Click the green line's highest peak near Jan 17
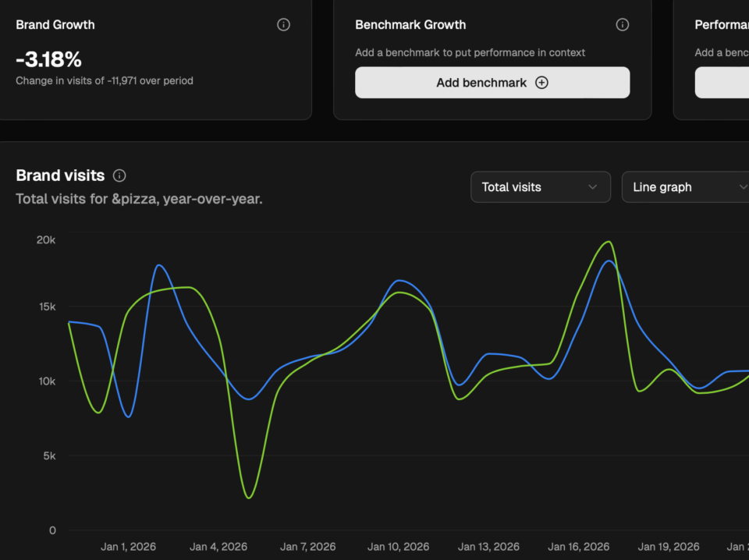Image resolution: width=749 pixels, height=560 pixels. pos(609,242)
